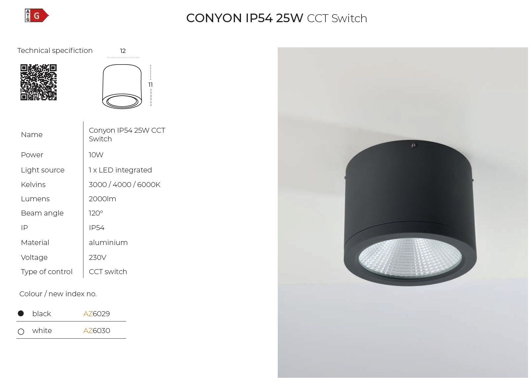Click the IP54 rating value

97,227
